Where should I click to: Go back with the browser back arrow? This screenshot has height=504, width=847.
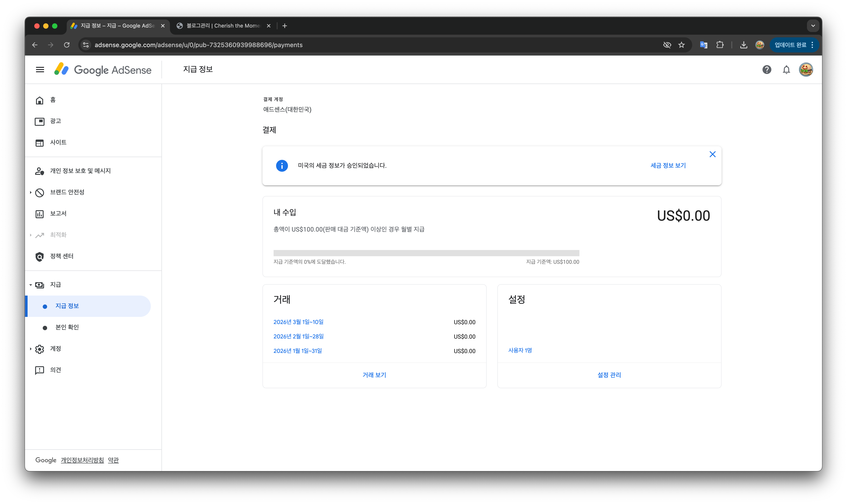[x=35, y=45]
